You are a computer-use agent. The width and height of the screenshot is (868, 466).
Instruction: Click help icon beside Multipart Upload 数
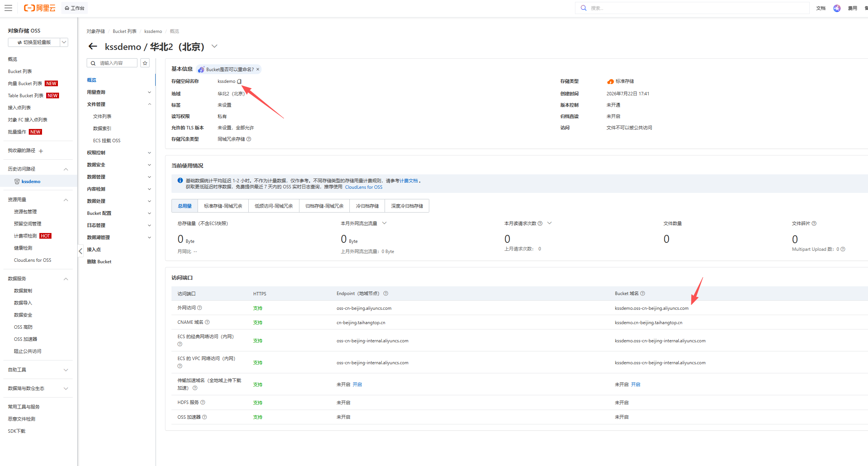click(x=843, y=249)
